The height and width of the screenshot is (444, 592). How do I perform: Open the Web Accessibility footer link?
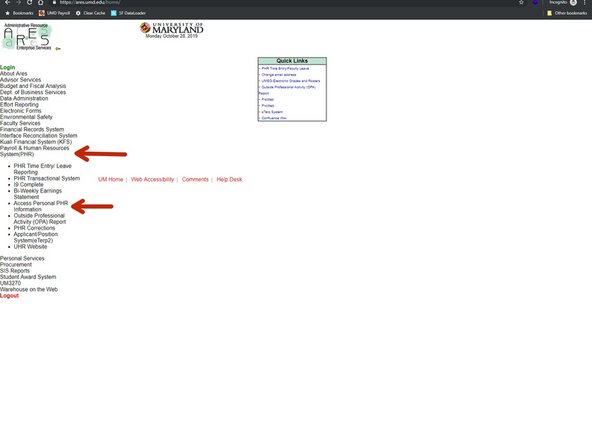[x=153, y=179]
